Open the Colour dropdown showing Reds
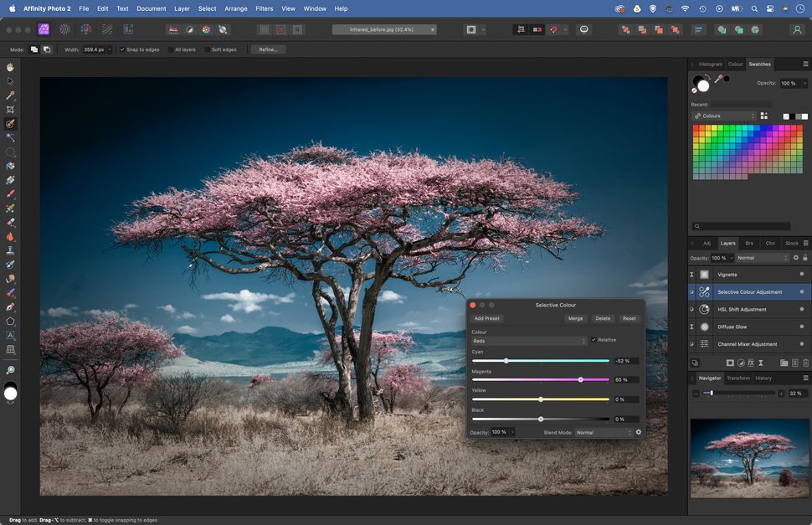The image size is (812, 525). click(x=529, y=341)
